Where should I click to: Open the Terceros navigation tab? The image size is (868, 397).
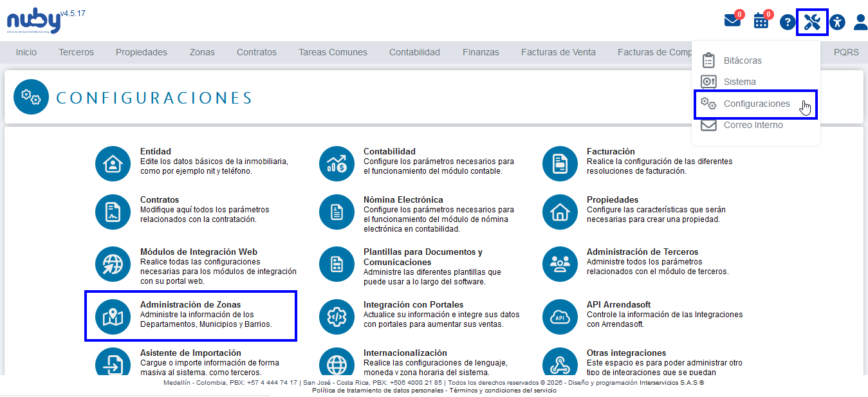point(76,52)
